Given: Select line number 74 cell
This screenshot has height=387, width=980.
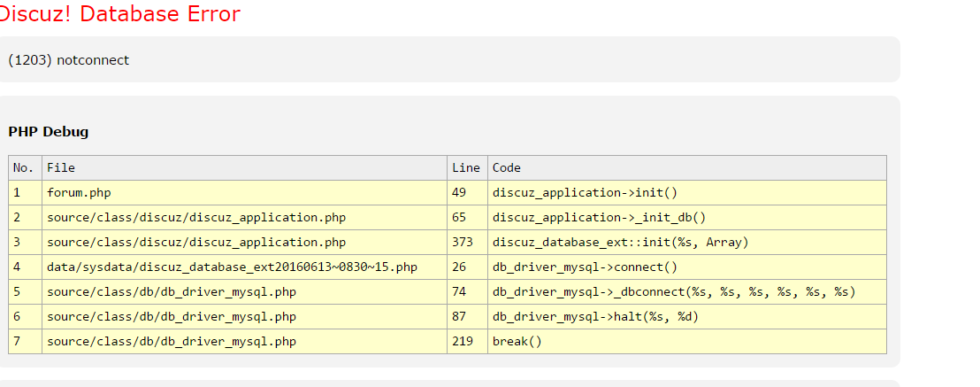Looking at the screenshot, I should coord(467,292).
